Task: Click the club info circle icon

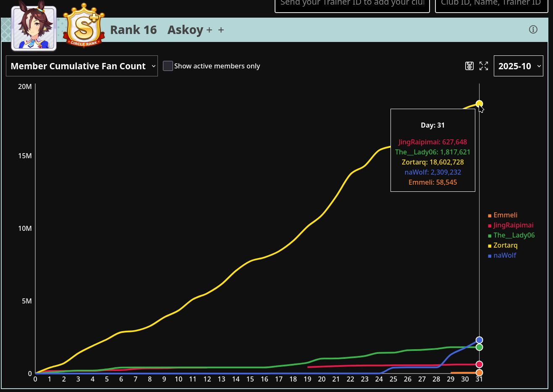Action: (x=533, y=29)
